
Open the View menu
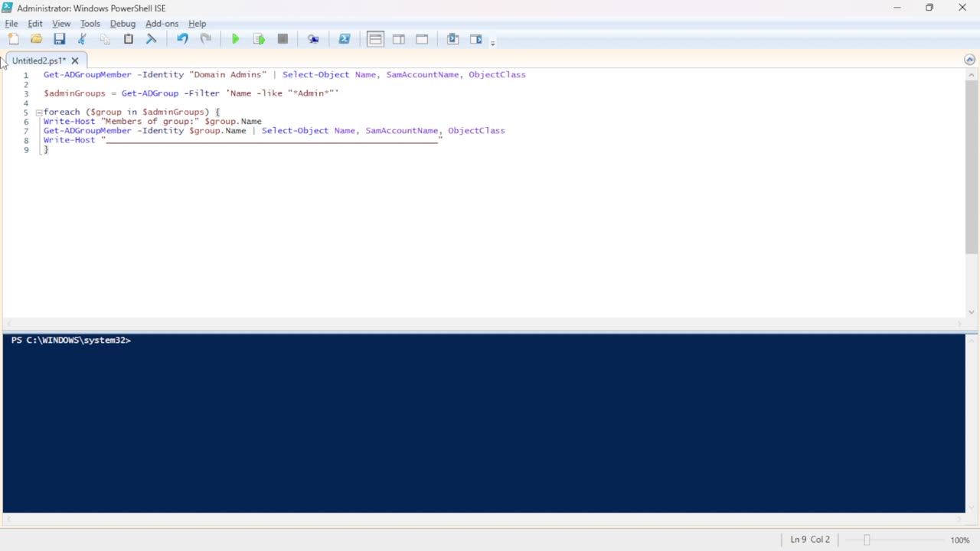pyautogui.click(x=61, y=24)
